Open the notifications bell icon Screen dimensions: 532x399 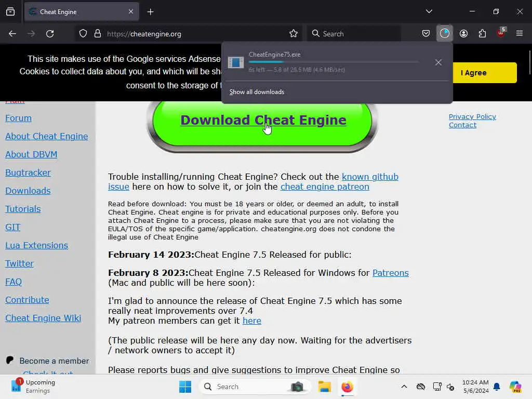pyautogui.click(x=497, y=387)
